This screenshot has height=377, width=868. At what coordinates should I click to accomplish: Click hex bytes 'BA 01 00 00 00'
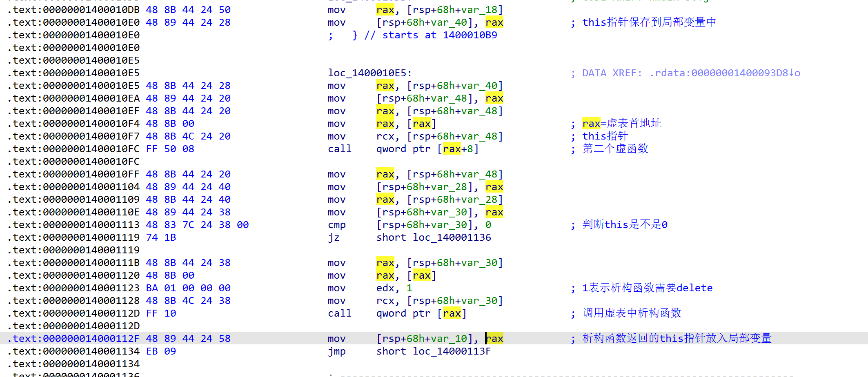coord(188,288)
